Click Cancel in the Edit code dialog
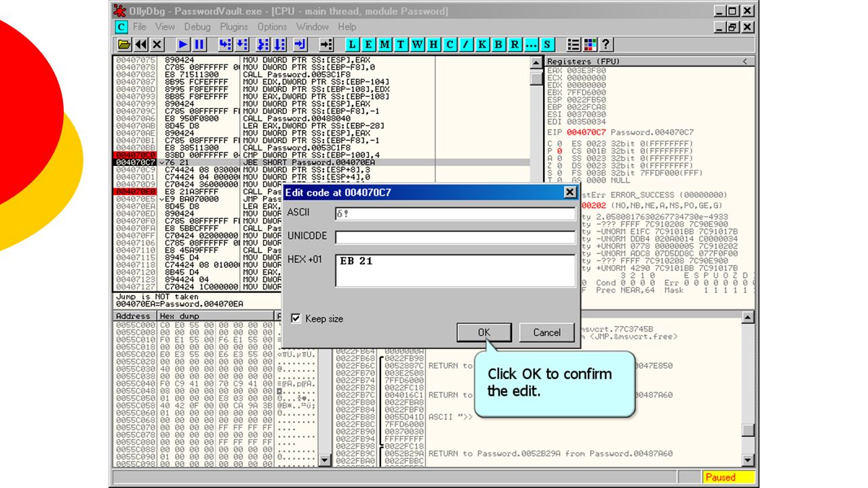 (x=547, y=332)
